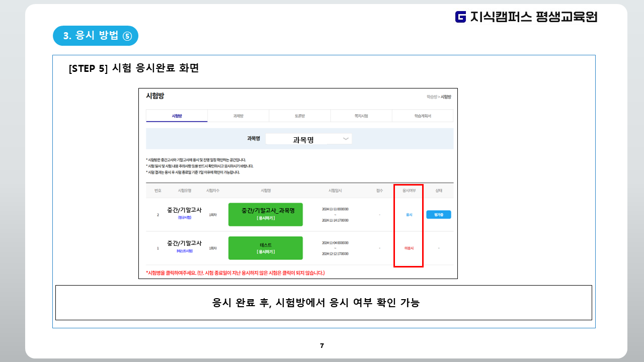Open the 과목명 dropdown chevron
The height and width of the screenshot is (362, 644).
(346, 139)
